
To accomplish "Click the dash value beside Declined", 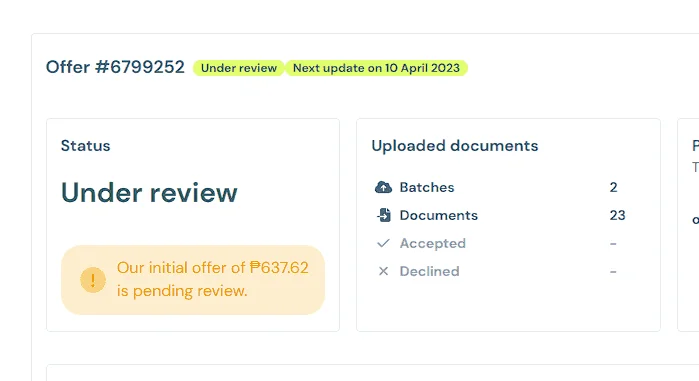I will pos(613,271).
